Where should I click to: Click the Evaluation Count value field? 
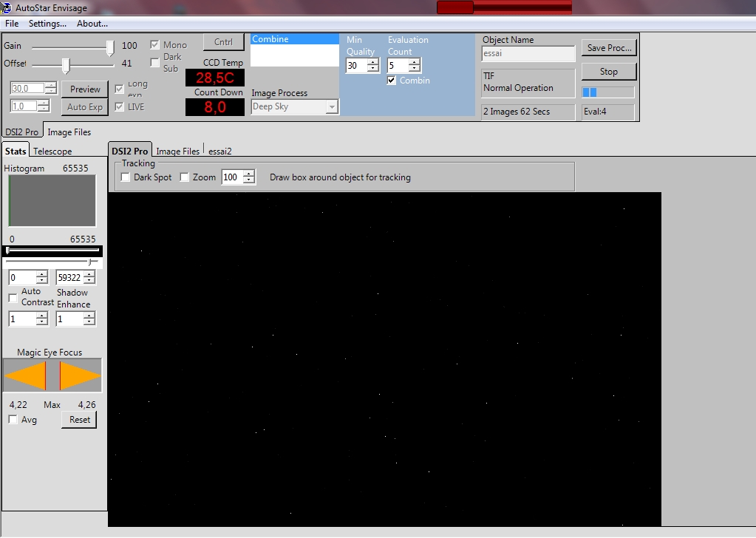click(x=398, y=66)
